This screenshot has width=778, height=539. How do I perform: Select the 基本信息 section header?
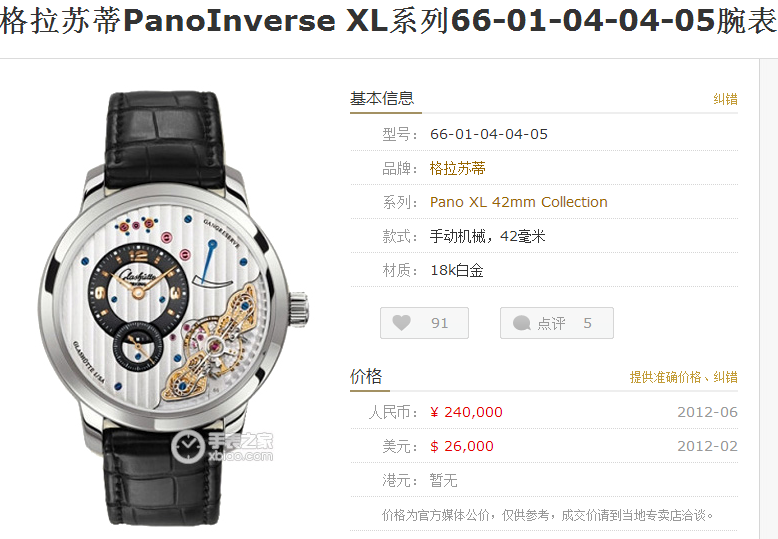pos(382,98)
